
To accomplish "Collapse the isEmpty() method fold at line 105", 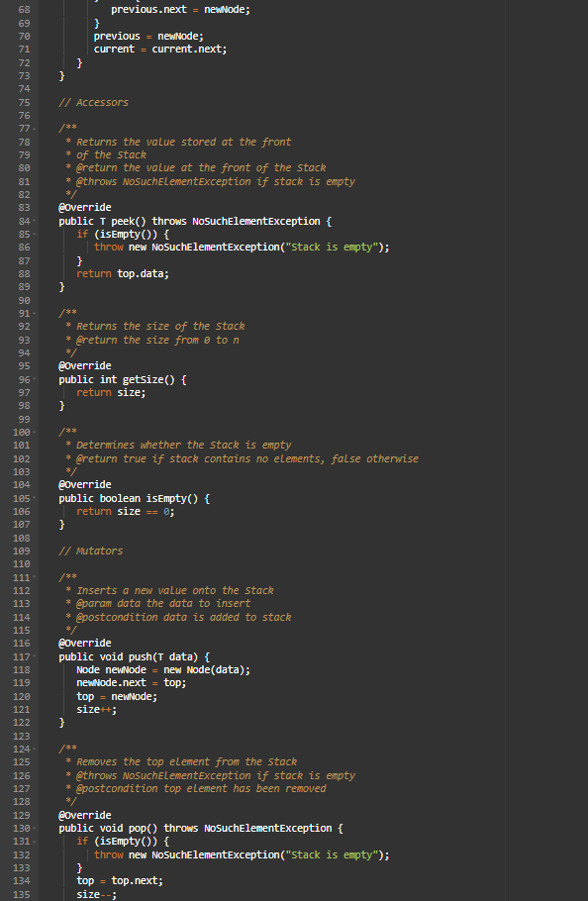I will click(34, 499).
